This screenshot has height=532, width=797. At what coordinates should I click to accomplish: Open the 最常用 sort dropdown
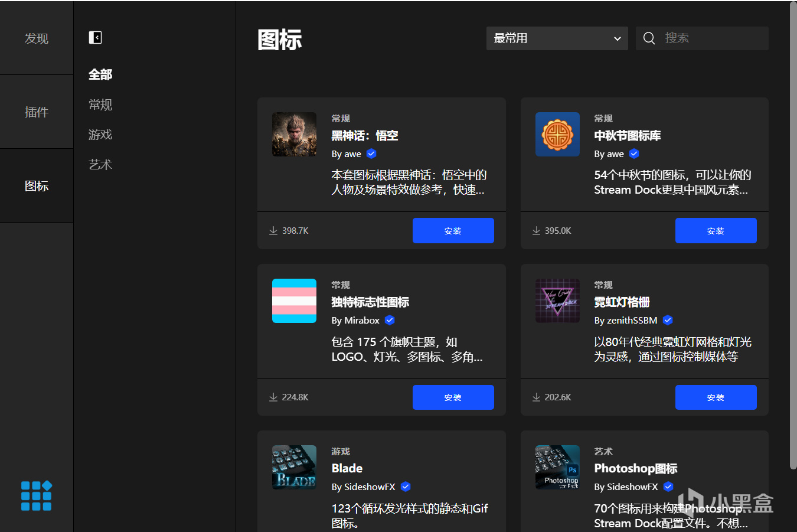[x=557, y=38]
